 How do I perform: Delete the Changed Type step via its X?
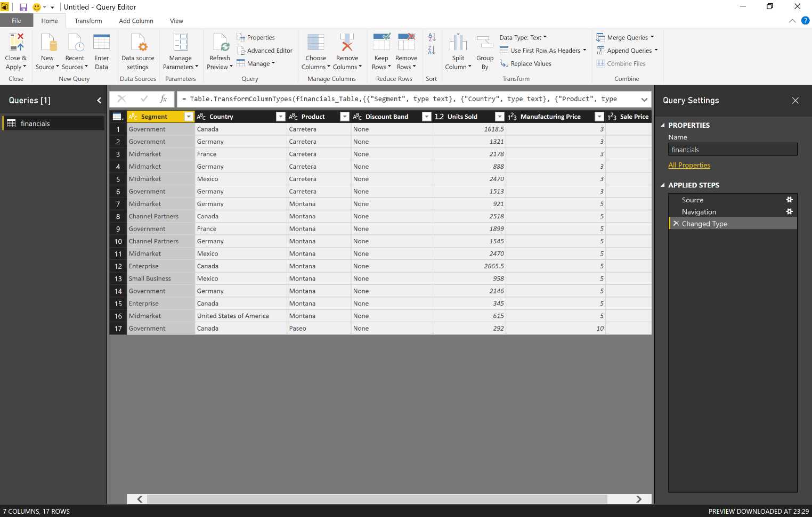(x=676, y=223)
